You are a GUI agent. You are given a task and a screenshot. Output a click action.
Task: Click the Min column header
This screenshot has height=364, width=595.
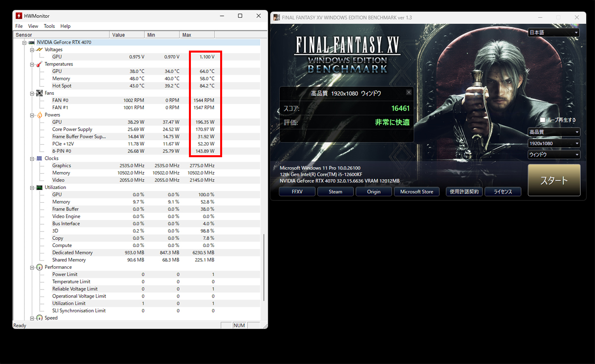tap(162, 35)
